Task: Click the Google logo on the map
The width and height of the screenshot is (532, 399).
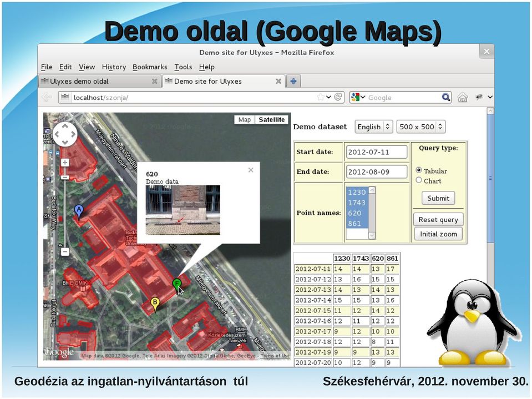Action: pyautogui.click(x=59, y=352)
